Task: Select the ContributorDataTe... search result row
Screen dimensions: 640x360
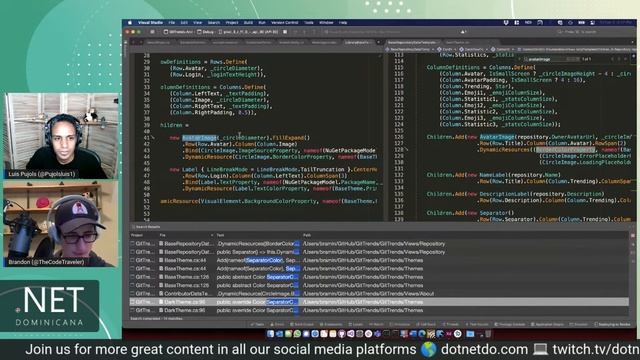Action: [379, 294]
